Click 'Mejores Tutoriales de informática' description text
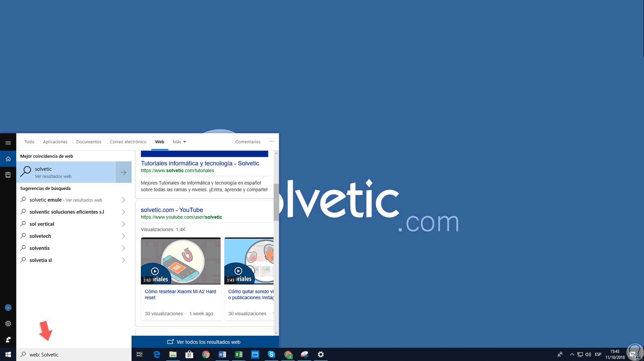Image resolution: width=644 pixels, height=361 pixels. point(204,186)
